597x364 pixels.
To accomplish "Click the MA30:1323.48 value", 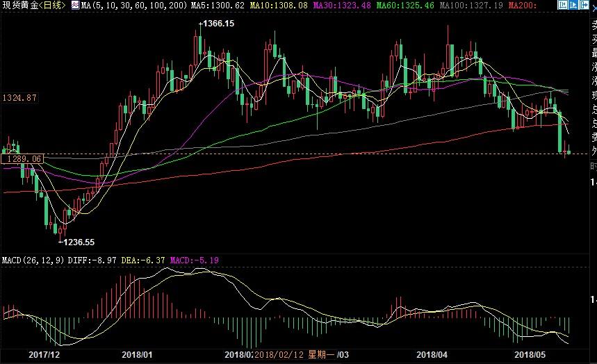I will coord(342,5).
